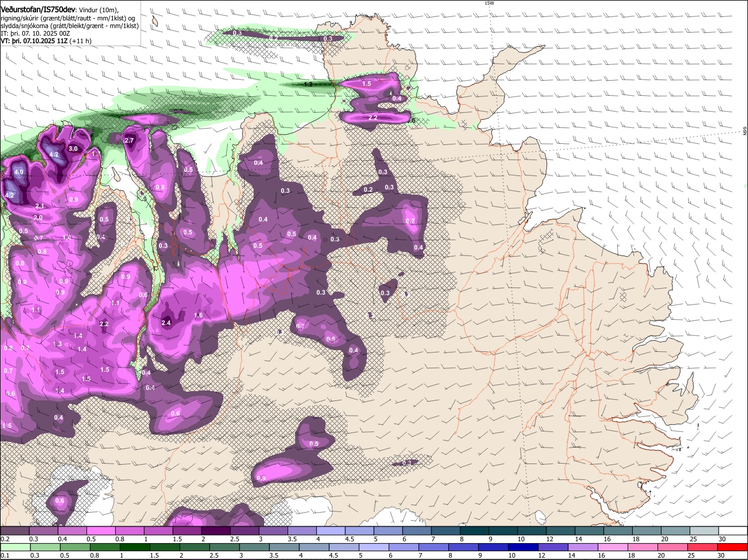
Task: Click the pale green rain swatch between 0.1 and 0.3
Action: point(15,547)
